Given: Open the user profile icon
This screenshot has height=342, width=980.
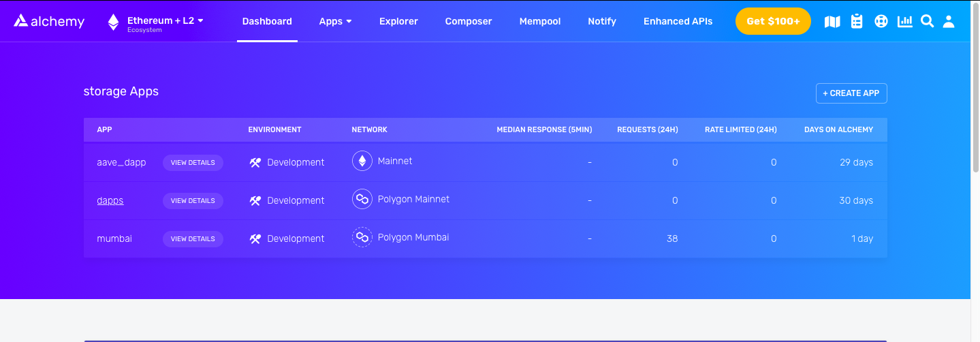Looking at the screenshot, I should [x=949, y=21].
